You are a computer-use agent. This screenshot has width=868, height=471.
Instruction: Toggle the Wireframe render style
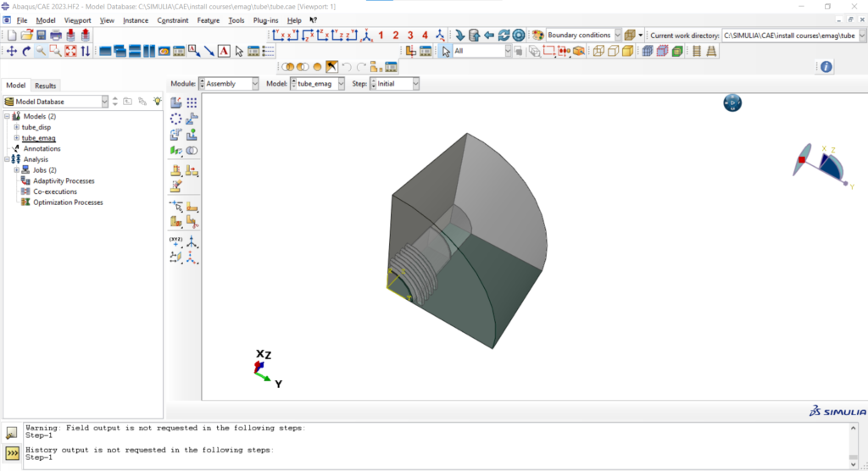598,51
